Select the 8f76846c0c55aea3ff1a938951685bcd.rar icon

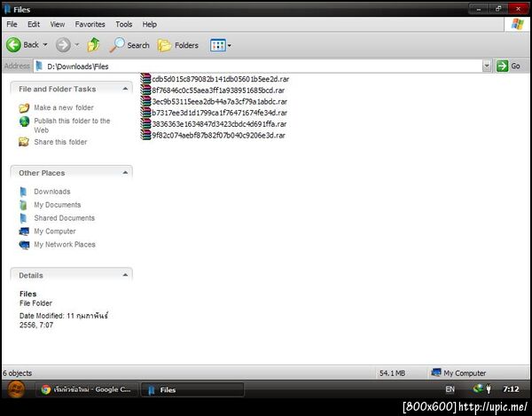(145, 90)
